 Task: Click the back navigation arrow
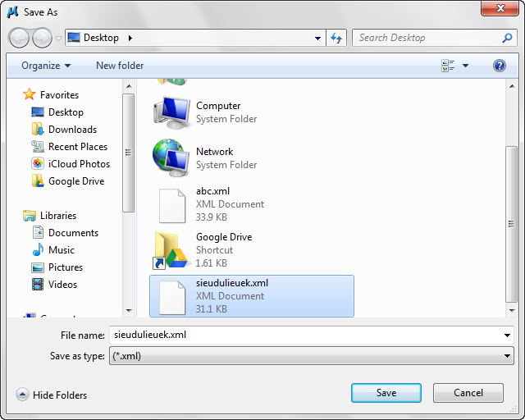coord(20,38)
